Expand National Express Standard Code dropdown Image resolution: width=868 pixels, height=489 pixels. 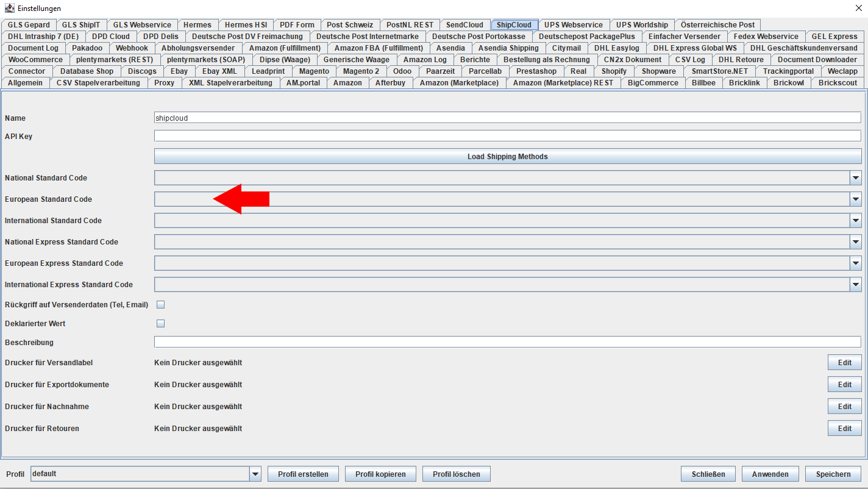click(x=507, y=242)
